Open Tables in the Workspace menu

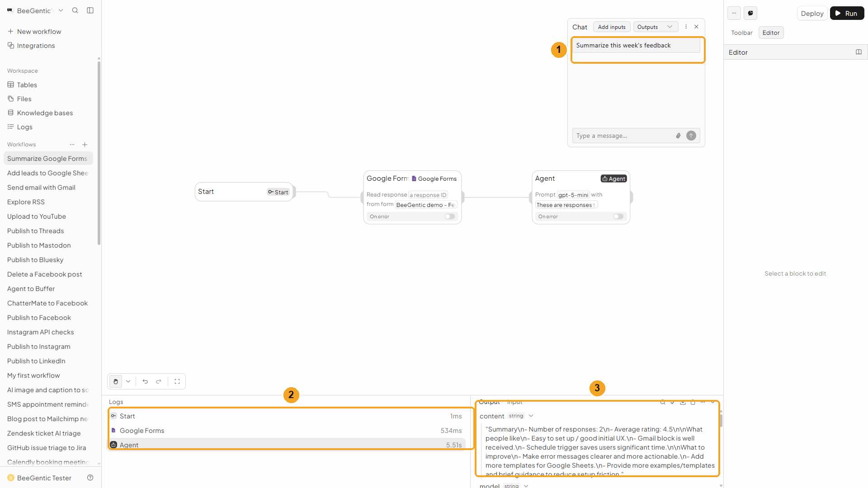point(48,84)
